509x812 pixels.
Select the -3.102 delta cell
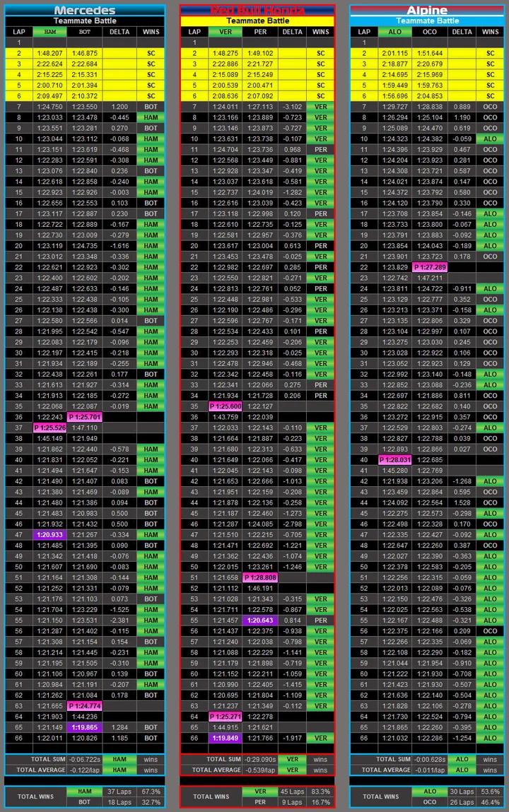[x=293, y=107]
